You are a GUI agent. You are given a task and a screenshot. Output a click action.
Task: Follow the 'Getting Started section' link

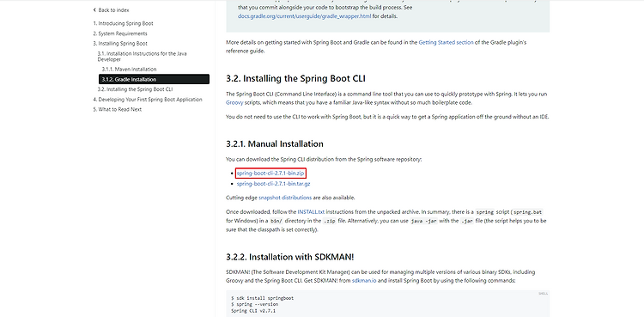pyautogui.click(x=446, y=42)
